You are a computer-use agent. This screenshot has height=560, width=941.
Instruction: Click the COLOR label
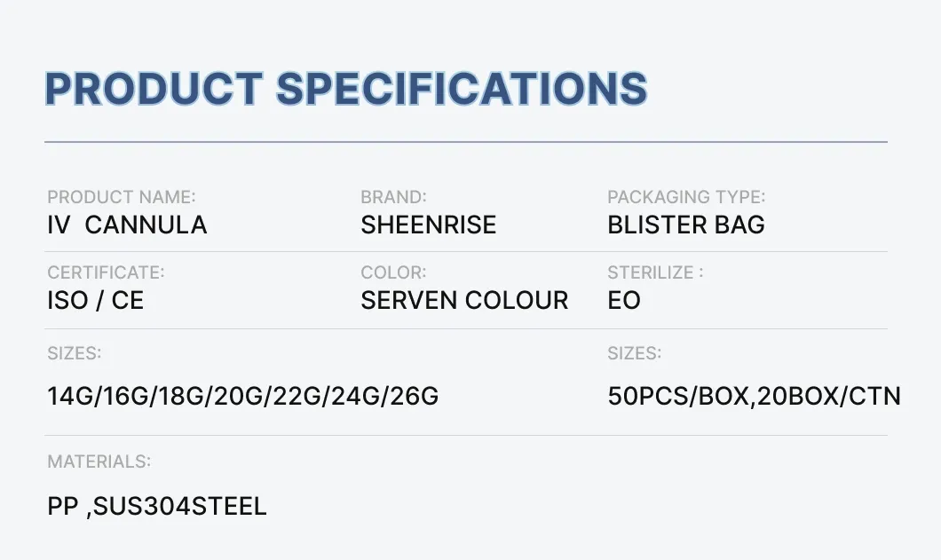(393, 272)
